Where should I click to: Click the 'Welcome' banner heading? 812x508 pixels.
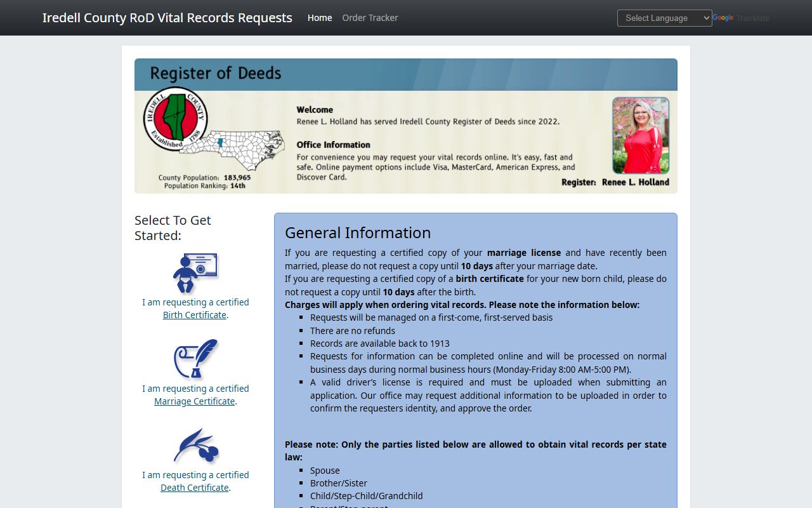(x=315, y=110)
